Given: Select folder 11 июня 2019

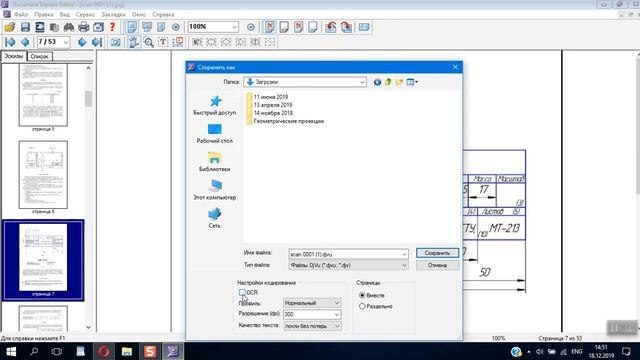Looking at the screenshot, I should 267,97.
